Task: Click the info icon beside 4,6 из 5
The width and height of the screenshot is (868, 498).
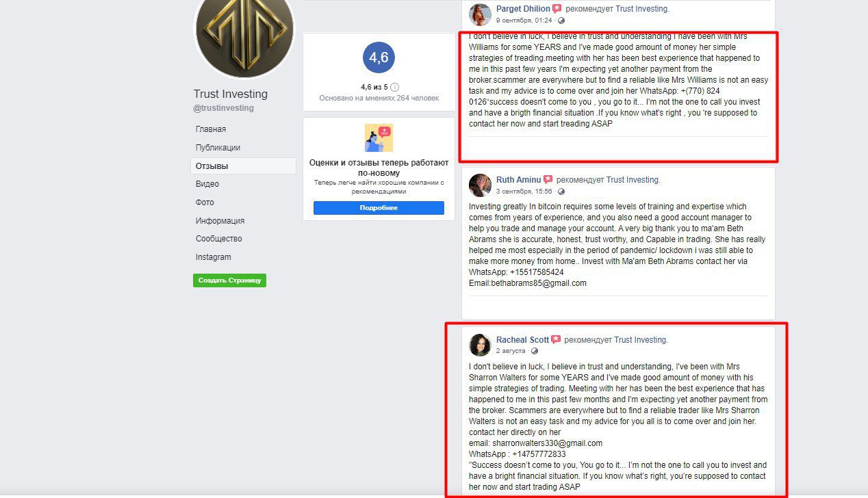Action: 395,88
